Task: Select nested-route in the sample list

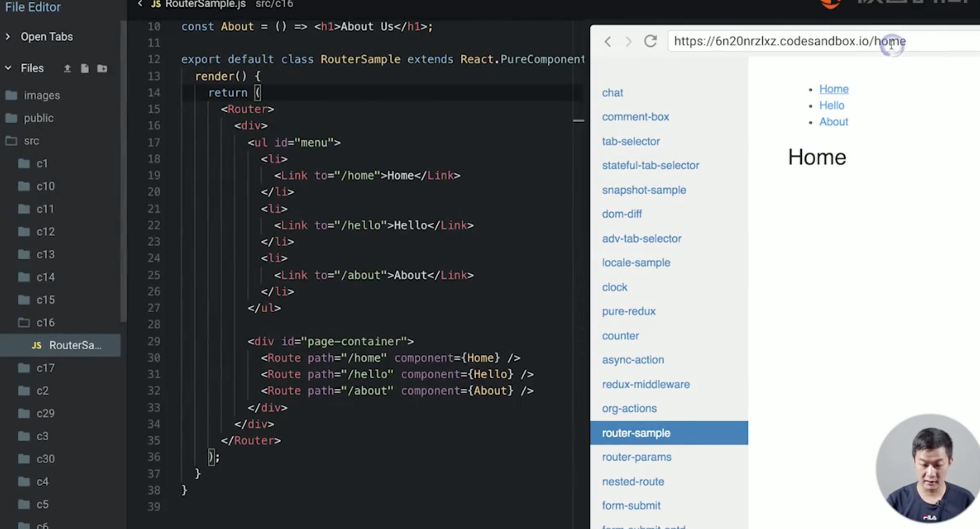Action: (x=633, y=482)
